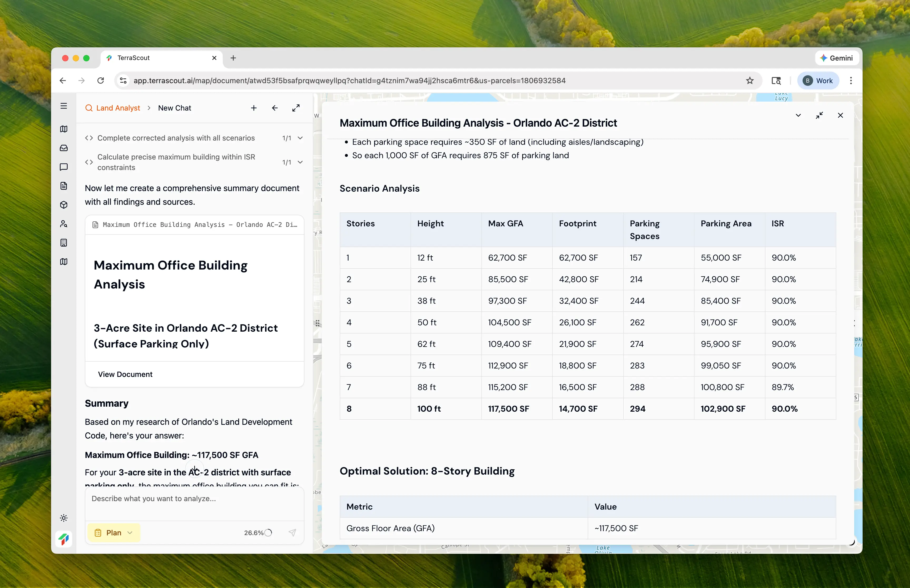Start a new chat with plus icon
Image resolution: width=910 pixels, height=588 pixels.
tap(254, 108)
